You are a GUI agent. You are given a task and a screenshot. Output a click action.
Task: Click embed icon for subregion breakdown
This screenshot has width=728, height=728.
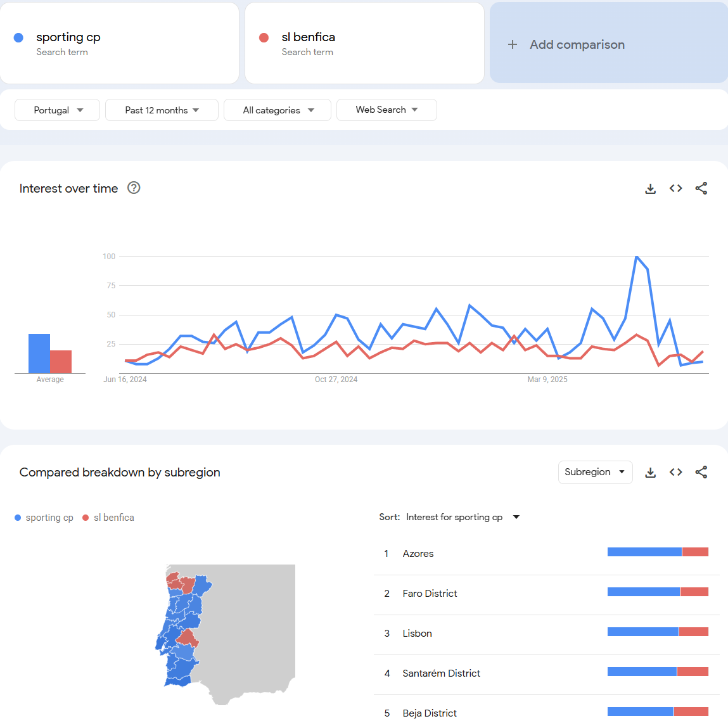pyautogui.click(x=675, y=473)
